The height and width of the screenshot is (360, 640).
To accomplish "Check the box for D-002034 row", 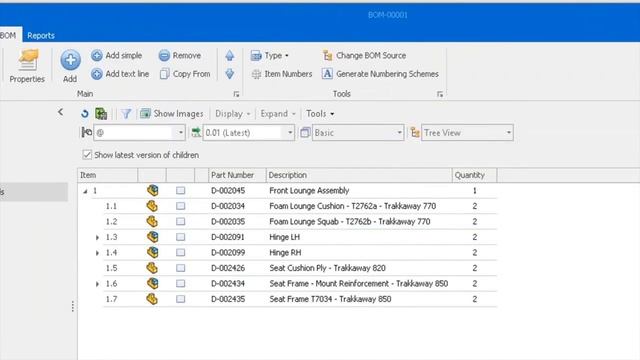I will [x=180, y=206].
